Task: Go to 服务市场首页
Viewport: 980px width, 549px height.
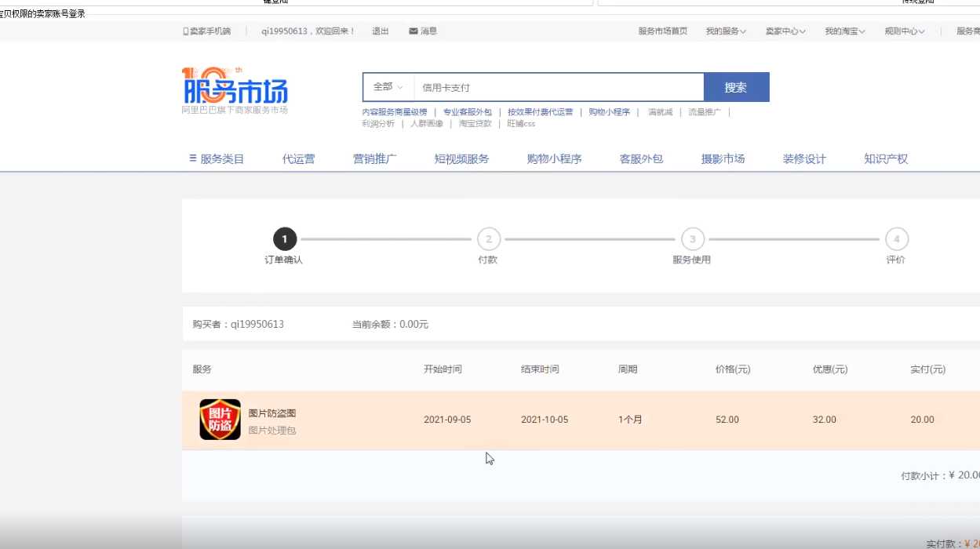Action: coord(663,31)
